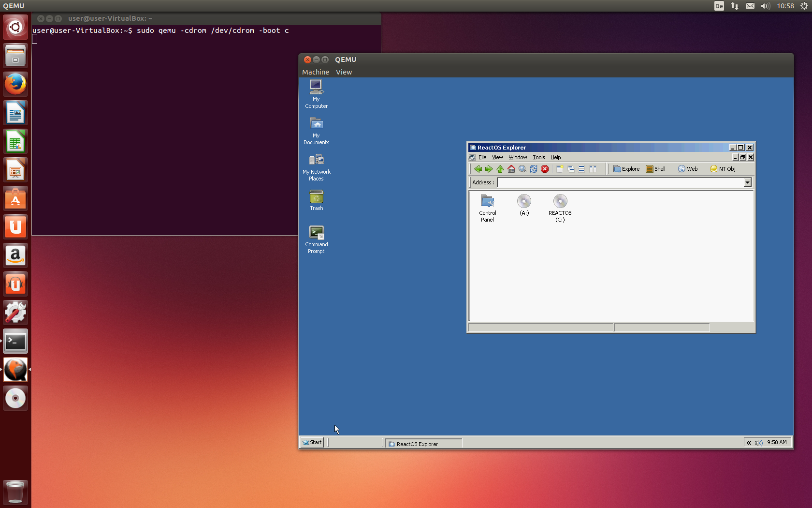This screenshot has height=508, width=812.
Task: Click the Cascade windows toolbar icon
Action: (x=571, y=169)
